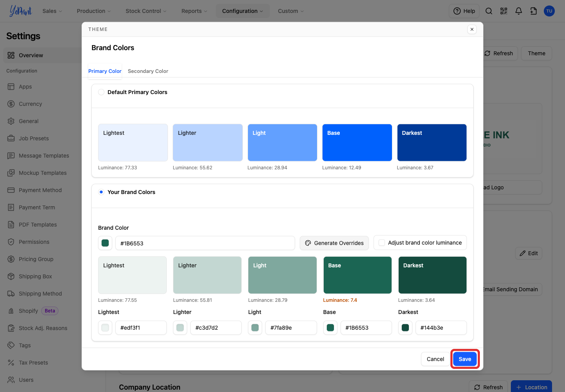Switch to the Primary Color tab
This screenshot has width=565, height=392.
pos(105,71)
